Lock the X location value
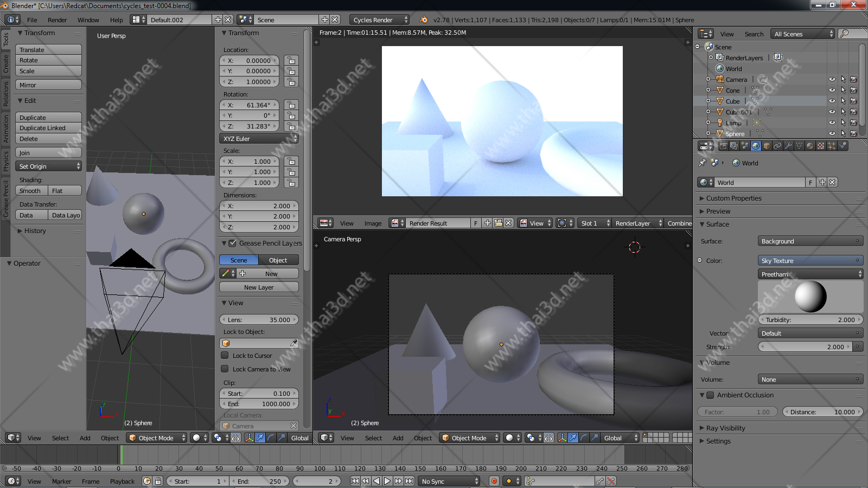This screenshot has height=488, width=868. coord(291,61)
